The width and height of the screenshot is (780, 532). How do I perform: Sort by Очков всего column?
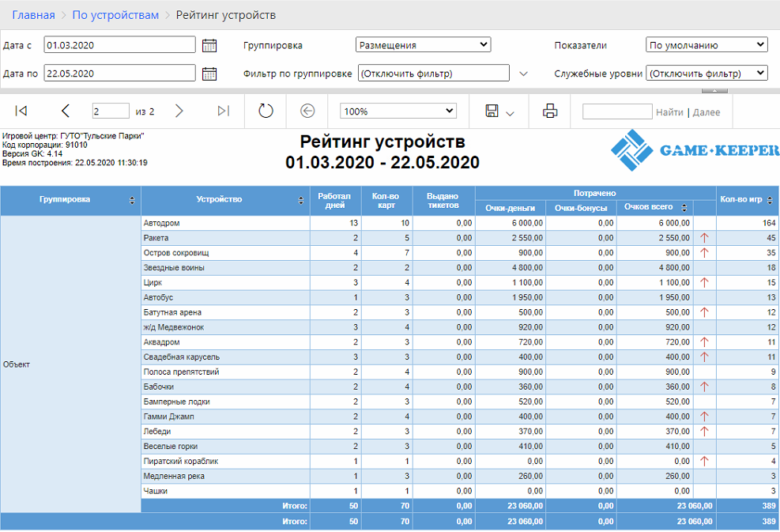coord(684,208)
